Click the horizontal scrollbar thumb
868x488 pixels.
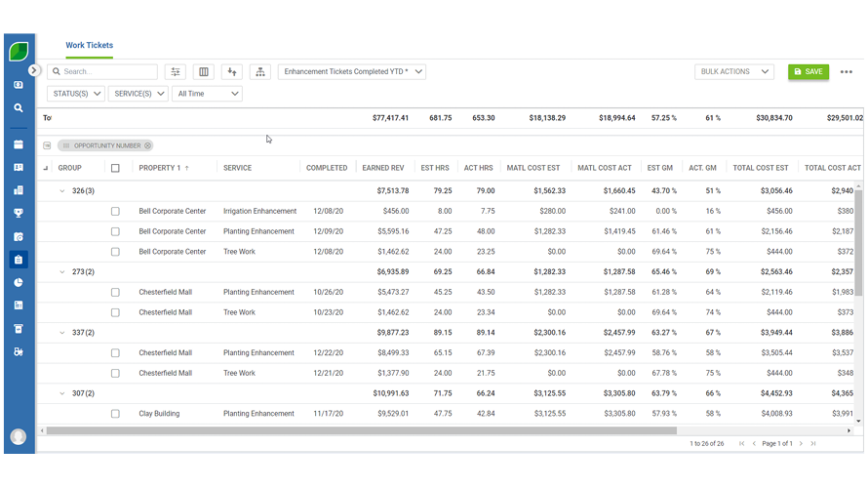pos(362,430)
